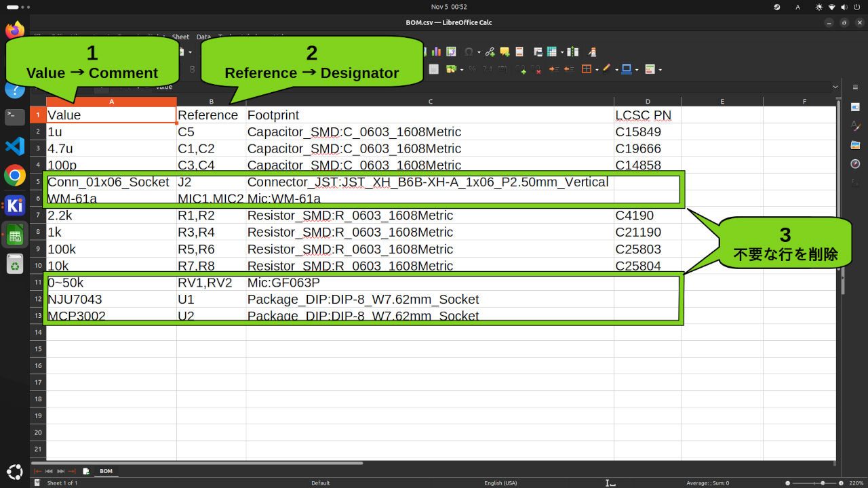Select row 7 header
This screenshot has width=868, height=488.
point(38,216)
